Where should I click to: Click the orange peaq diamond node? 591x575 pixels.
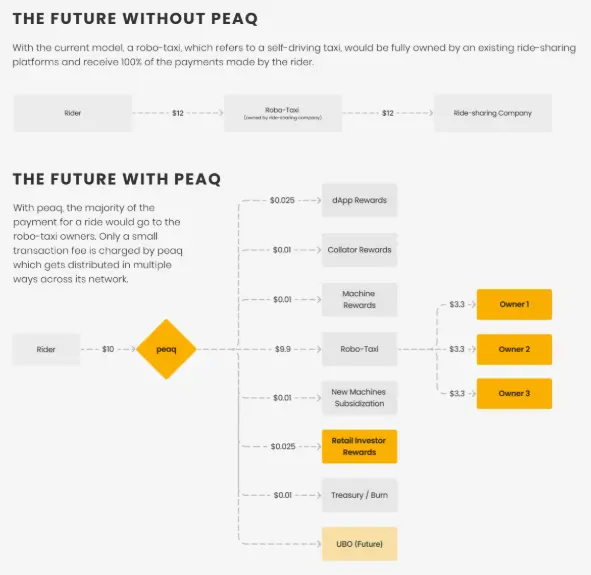pyautogui.click(x=166, y=349)
